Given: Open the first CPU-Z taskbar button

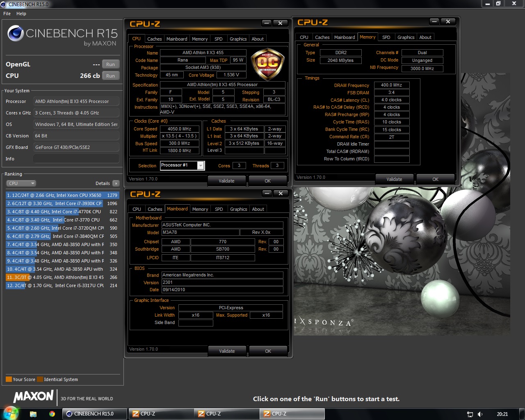Looking at the screenshot, I should point(161,414).
